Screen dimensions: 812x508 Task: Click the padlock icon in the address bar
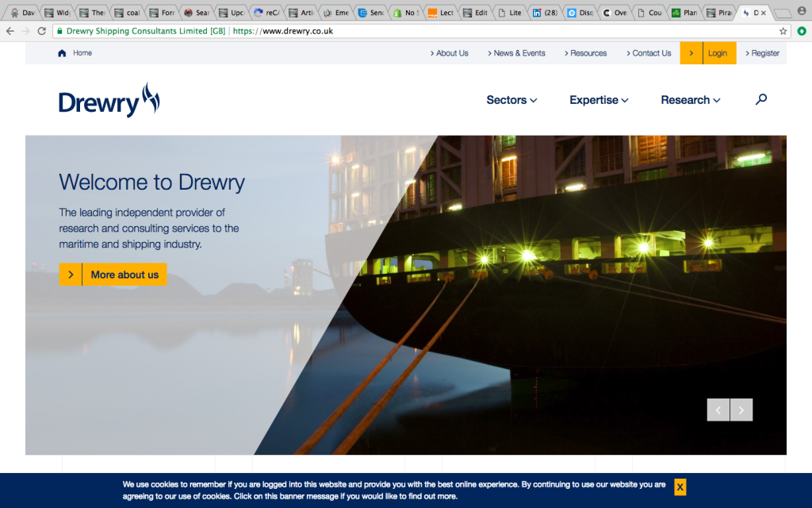tap(59, 30)
